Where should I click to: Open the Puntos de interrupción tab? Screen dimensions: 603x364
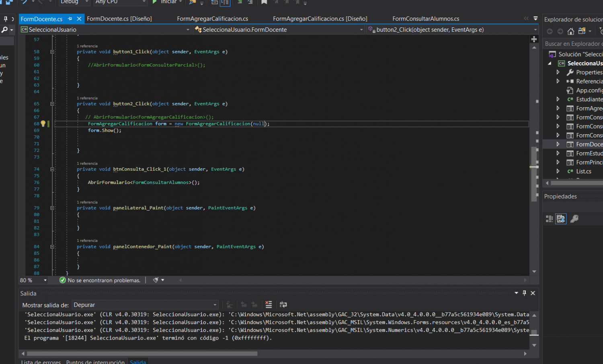point(95,362)
